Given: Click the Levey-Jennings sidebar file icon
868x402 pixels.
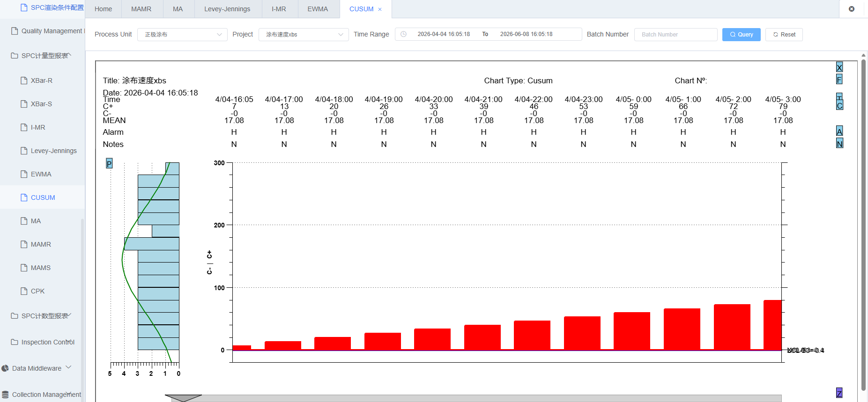Looking at the screenshot, I should pos(24,151).
